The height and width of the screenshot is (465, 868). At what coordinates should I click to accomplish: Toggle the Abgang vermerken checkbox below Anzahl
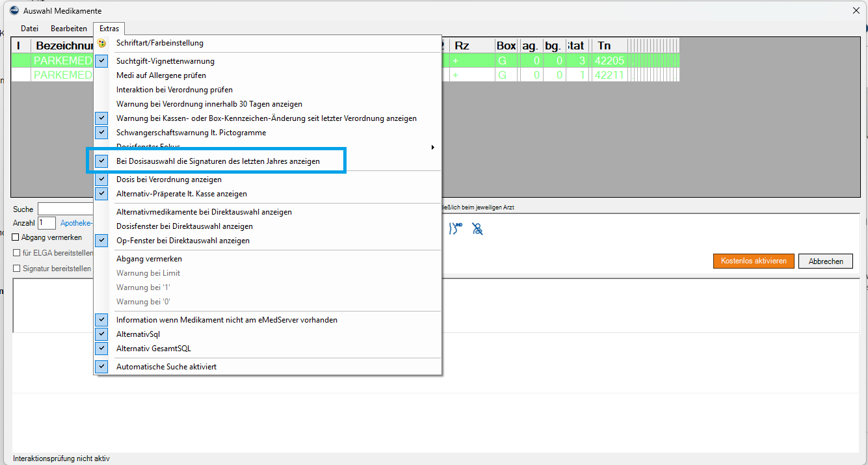[x=16, y=237]
